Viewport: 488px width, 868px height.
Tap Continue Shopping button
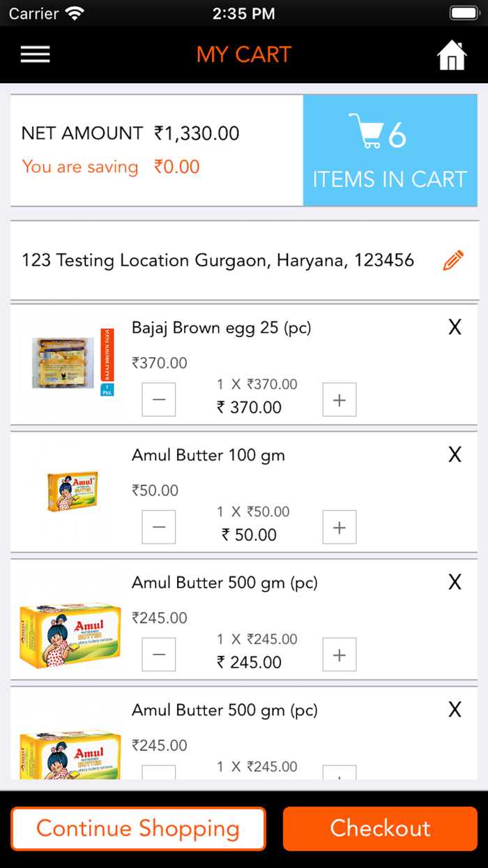pyautogui.click(x=138, y=828)
